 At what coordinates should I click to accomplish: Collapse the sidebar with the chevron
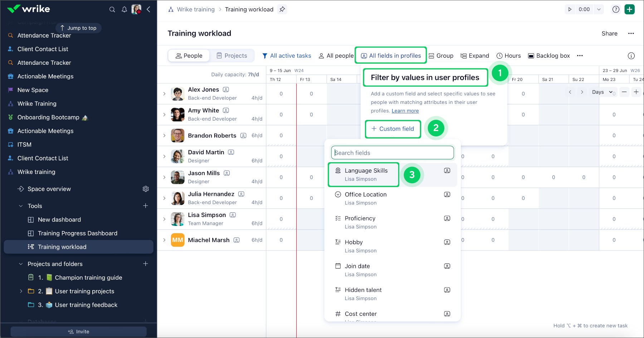tap(148, 9)
